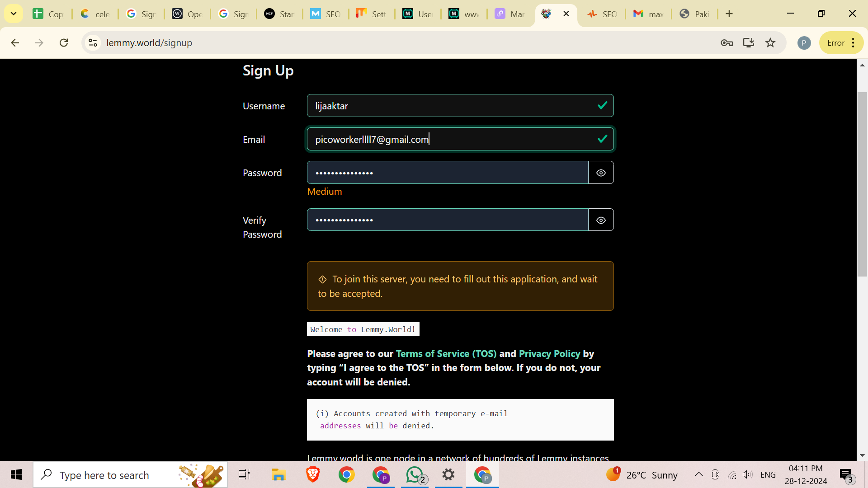This screenshot has height=488, width=868.
Task: Click the download/save page icon in toolbar
Action: click(x=749, y=42)
